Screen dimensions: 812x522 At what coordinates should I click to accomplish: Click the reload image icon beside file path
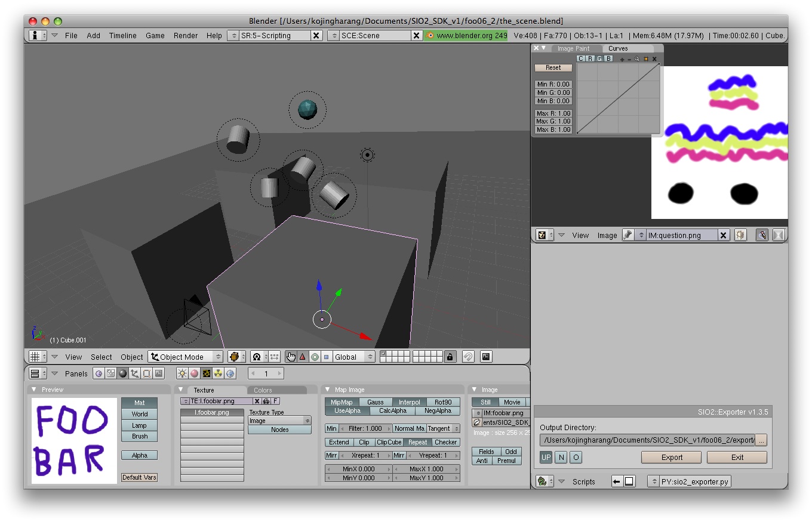[476, 422]
